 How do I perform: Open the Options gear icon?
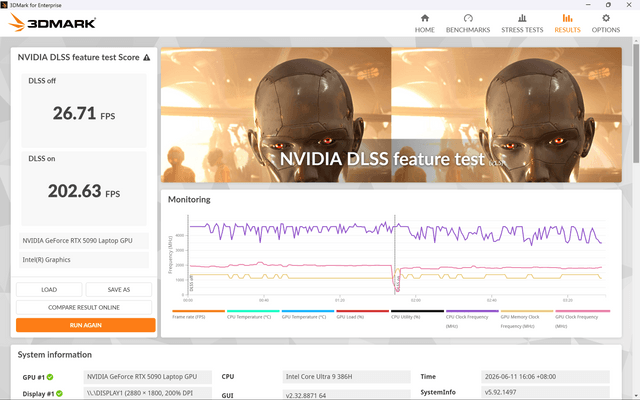click(606, 18)
